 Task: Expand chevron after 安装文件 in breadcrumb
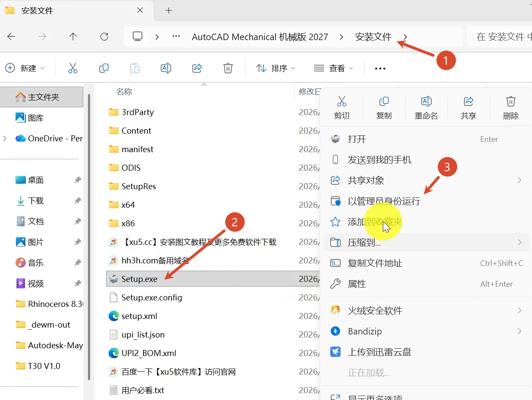click(x=405, y=37)
